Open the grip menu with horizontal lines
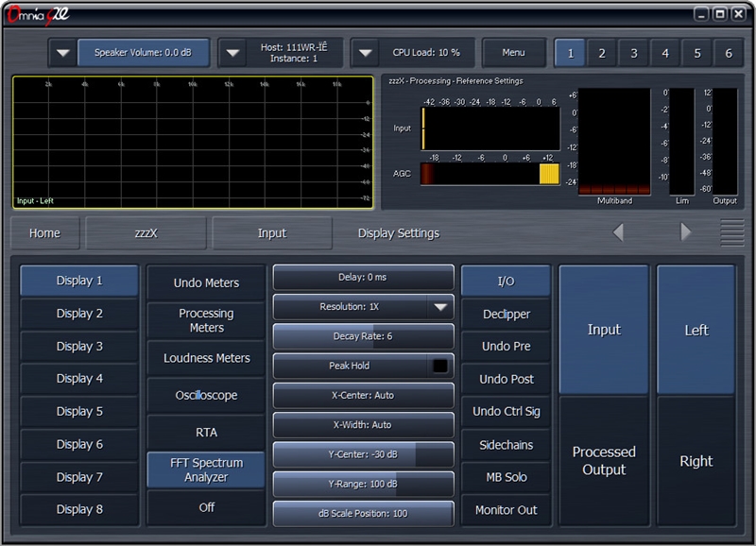Image resolution: width=756 pixels, height=546 pixels. (731, 232)
